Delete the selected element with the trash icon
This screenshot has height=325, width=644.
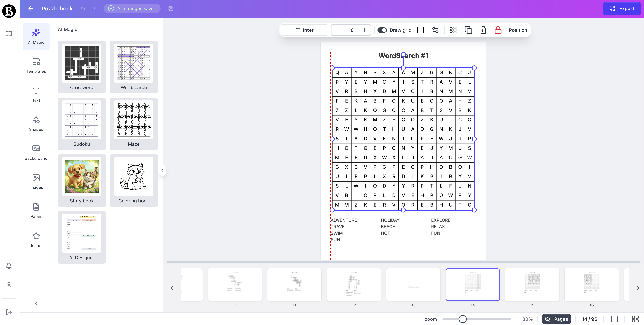483,30
